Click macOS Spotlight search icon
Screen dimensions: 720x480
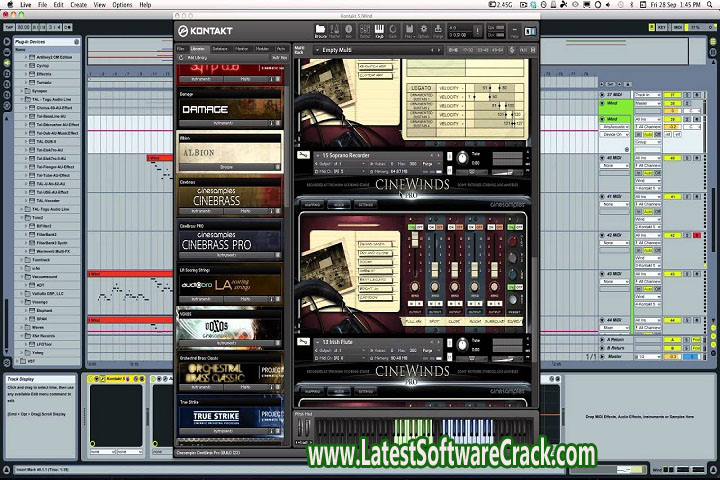(x=707, y=5)
